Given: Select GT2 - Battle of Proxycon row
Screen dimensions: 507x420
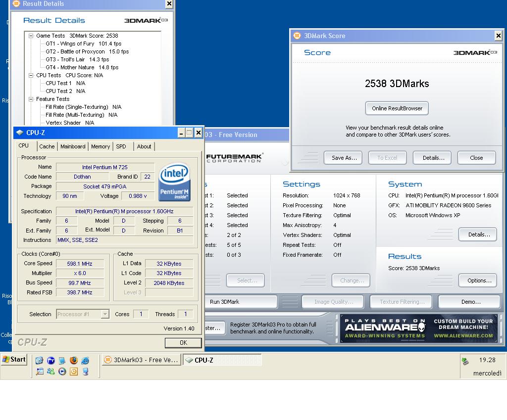Looking at the screenshot, I should pos(87,51).
